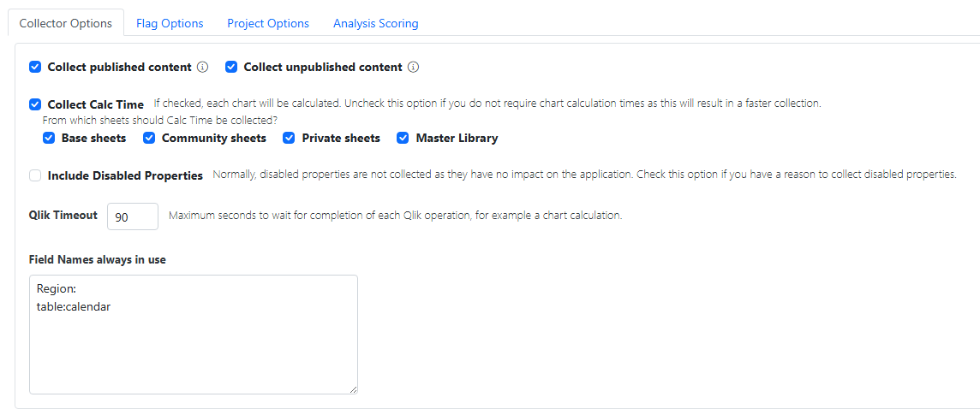The height and width of the screenshot is (415, 980).
Task: Click the Qlik Timeout number field
Action: pos(132,216)
